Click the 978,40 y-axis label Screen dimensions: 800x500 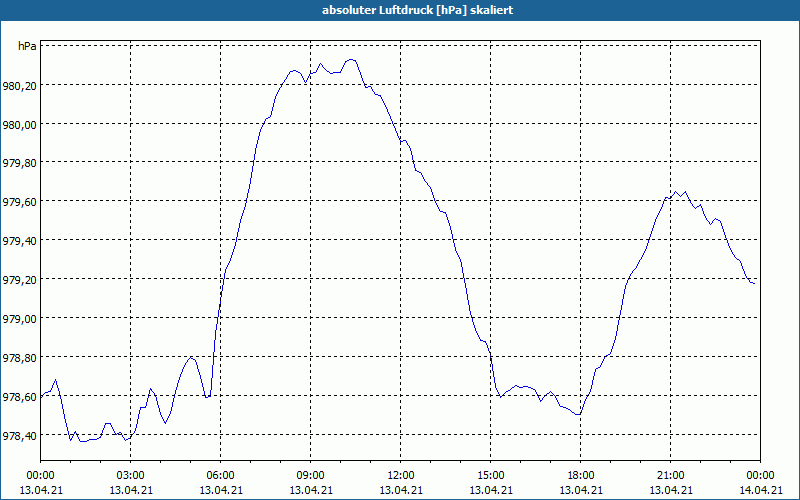[19, 435]
